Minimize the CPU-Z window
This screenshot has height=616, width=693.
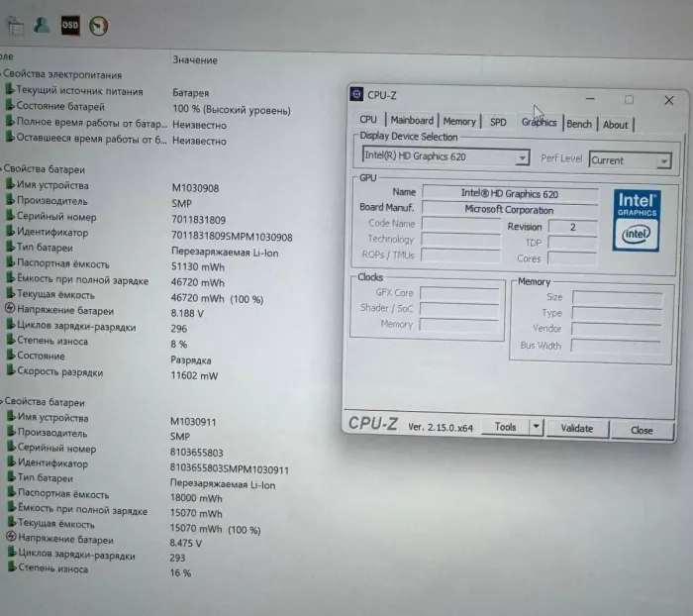590,98
